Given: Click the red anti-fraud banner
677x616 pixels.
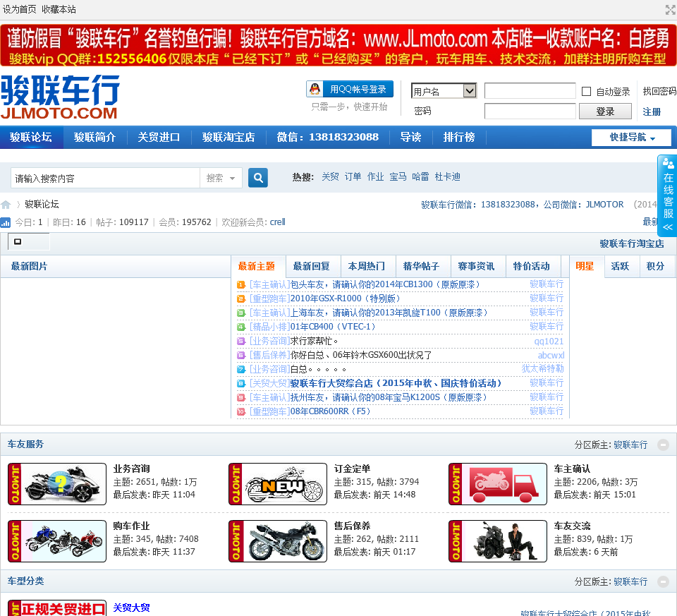Looking at the screenshot, I should pyautogui.click(x=338, y=45).
